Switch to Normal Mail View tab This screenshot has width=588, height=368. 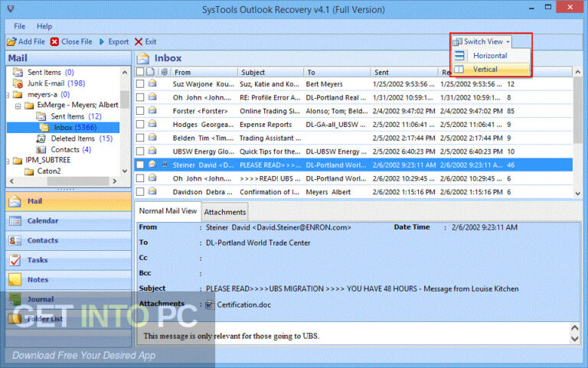coord(168,211)
